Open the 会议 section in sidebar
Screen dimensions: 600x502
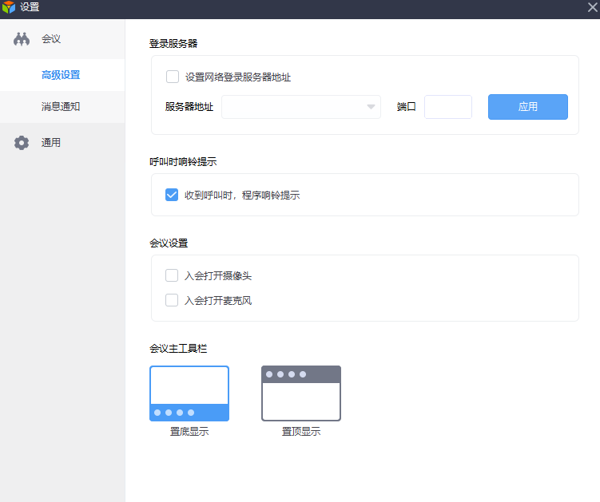coord(51,39)
